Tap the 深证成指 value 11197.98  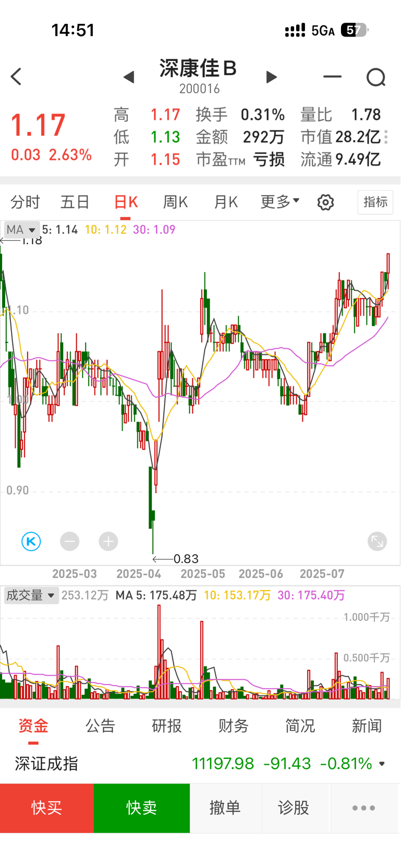[x=223, y=764]
